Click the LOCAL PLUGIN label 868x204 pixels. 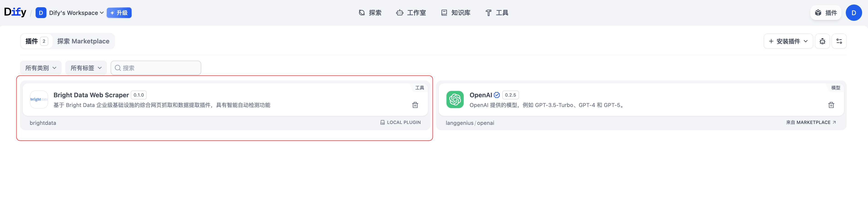[x=401, y=122]
